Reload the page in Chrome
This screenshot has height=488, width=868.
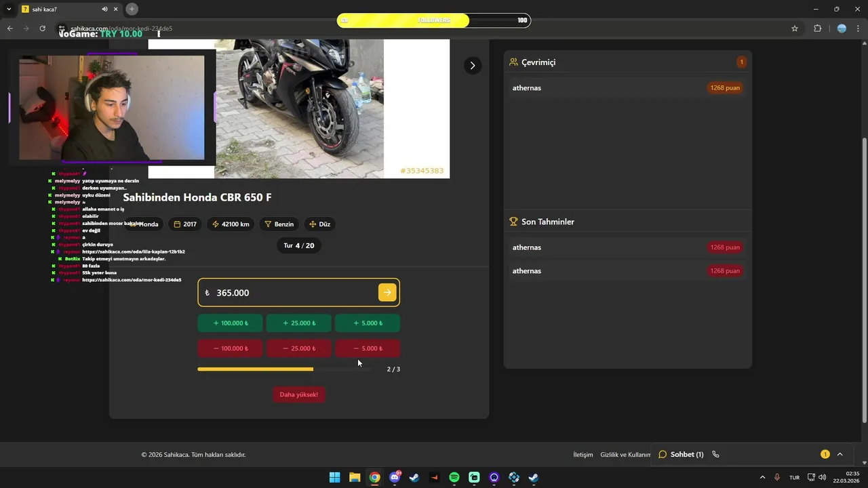click(43, 28)
